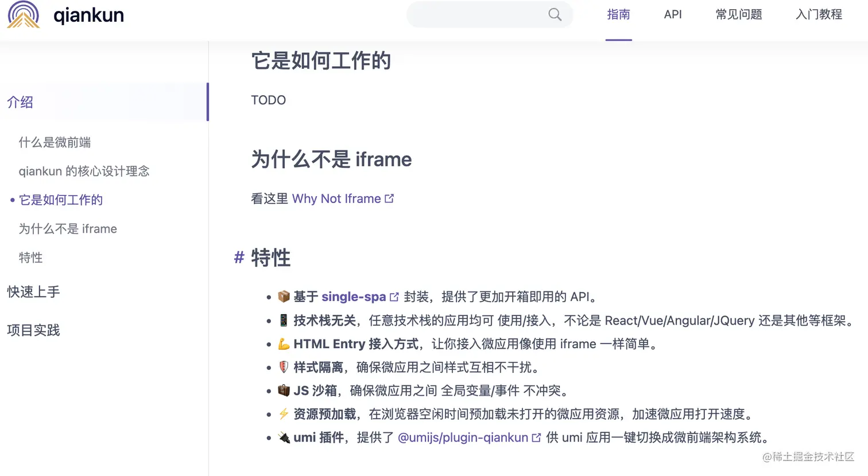Go to 特性 in the sidebar
This screenshot has height=476, width=868.
tap(30, 257)
